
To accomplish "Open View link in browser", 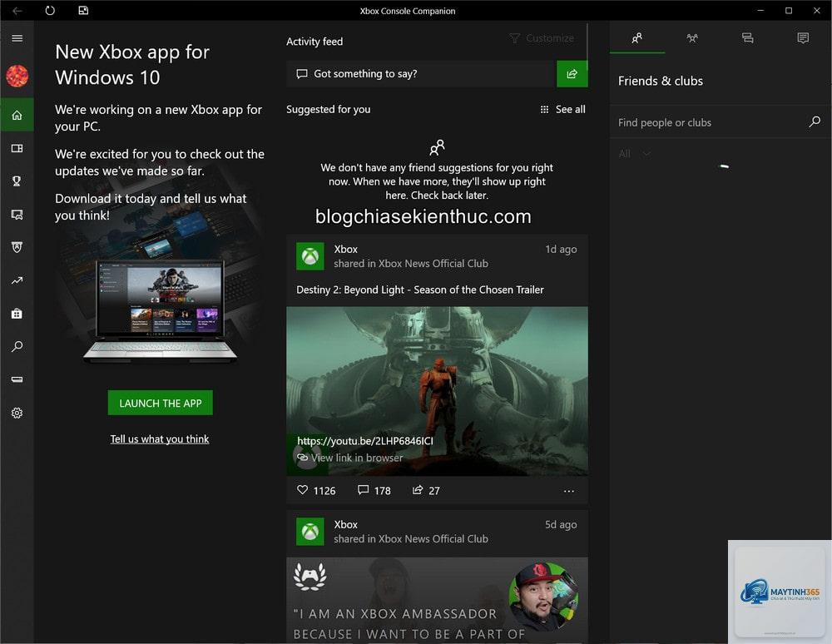I will click(x=350, y=458).
